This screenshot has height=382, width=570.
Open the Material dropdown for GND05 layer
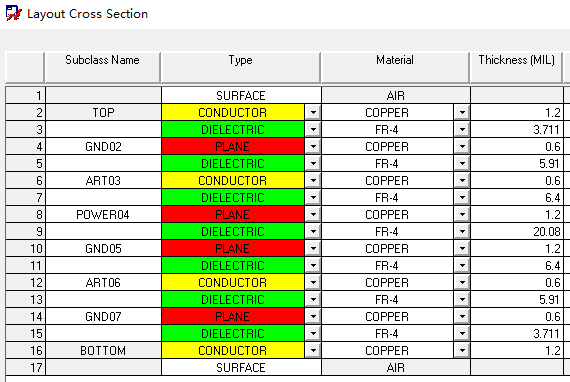[462, 249]
